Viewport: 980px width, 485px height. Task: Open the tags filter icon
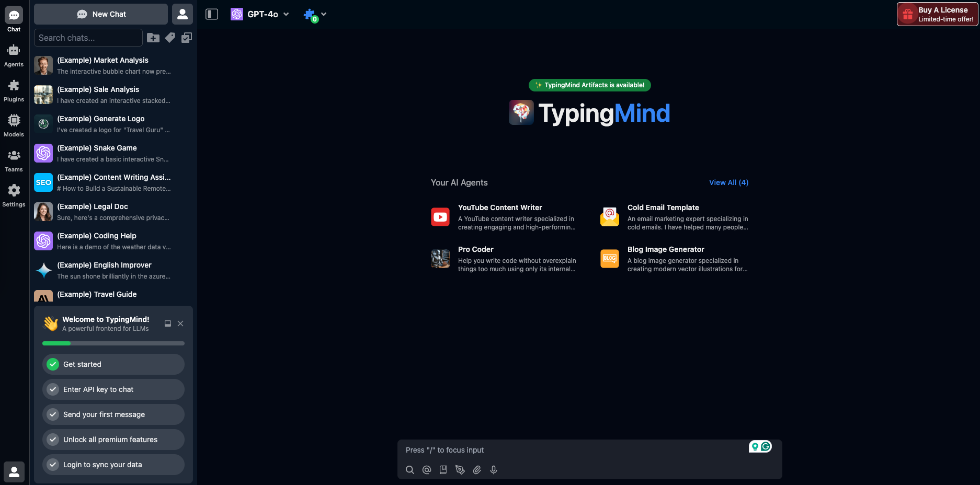point(170,38)
